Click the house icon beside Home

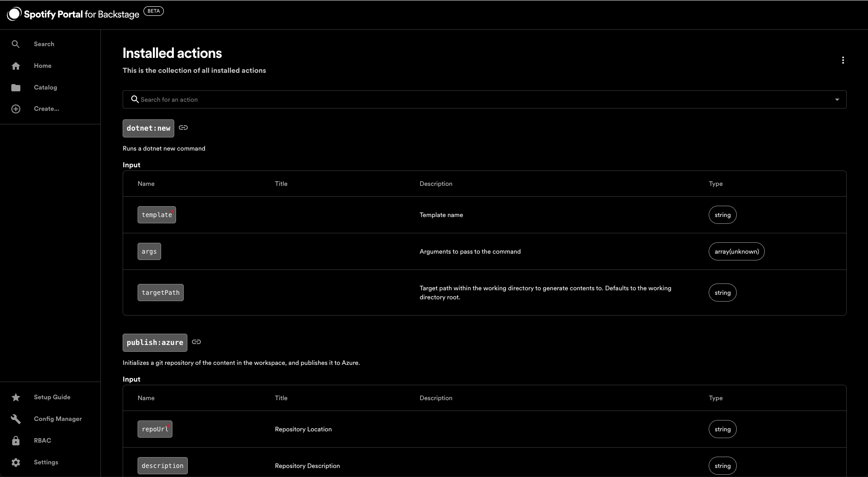(16, 66)
